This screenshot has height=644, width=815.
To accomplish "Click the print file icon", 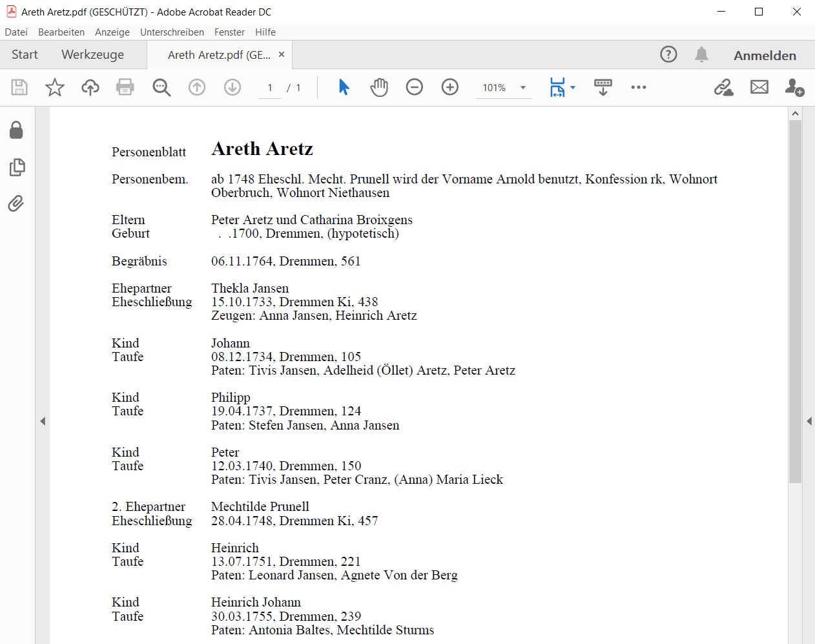I will (125, 87).
